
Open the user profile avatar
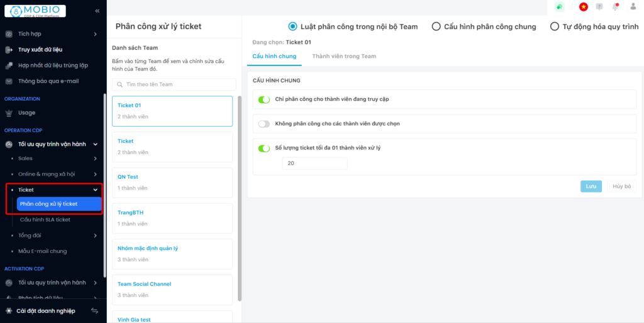click(x=633, y=7)
